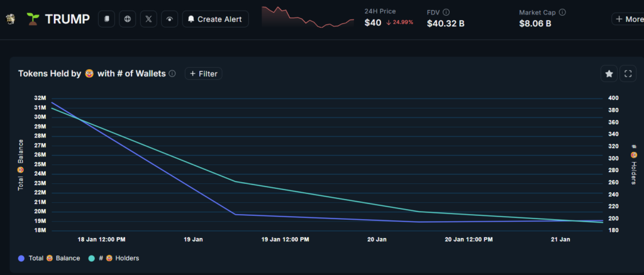The image size is (644, 275).
Task: Open the token website globe icon
Action: tap(128, 19)
